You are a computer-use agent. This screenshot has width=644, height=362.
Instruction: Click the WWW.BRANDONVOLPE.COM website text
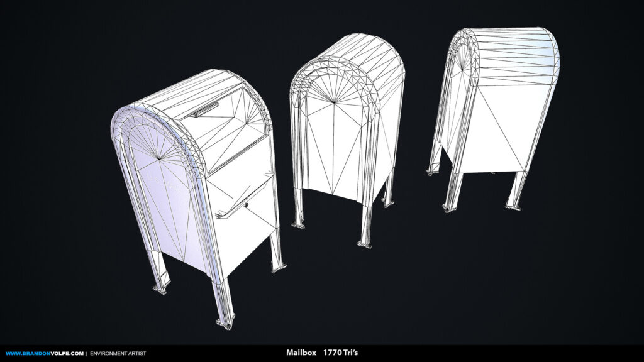[x=45, y=353]
